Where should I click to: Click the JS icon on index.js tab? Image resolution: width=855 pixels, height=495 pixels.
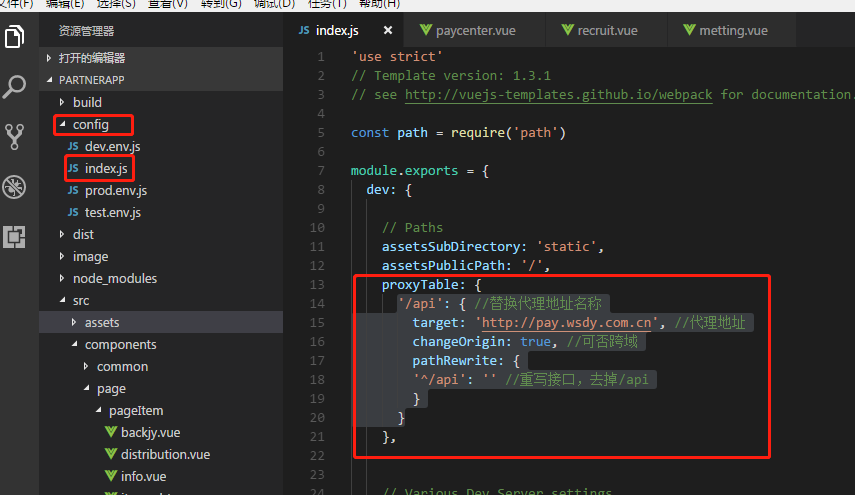pyautogui.click(x=304, y=30)
